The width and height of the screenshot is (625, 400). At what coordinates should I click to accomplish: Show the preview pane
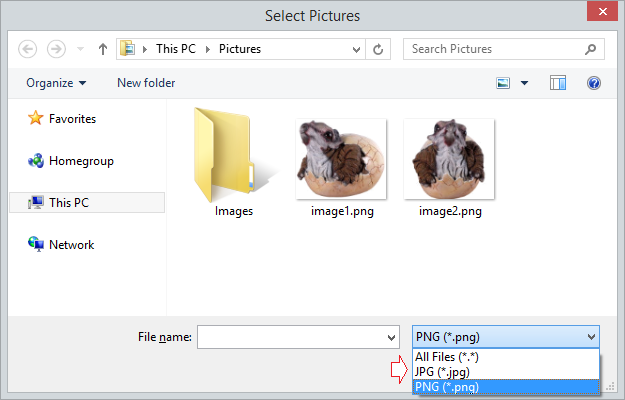tap(558, 83)
